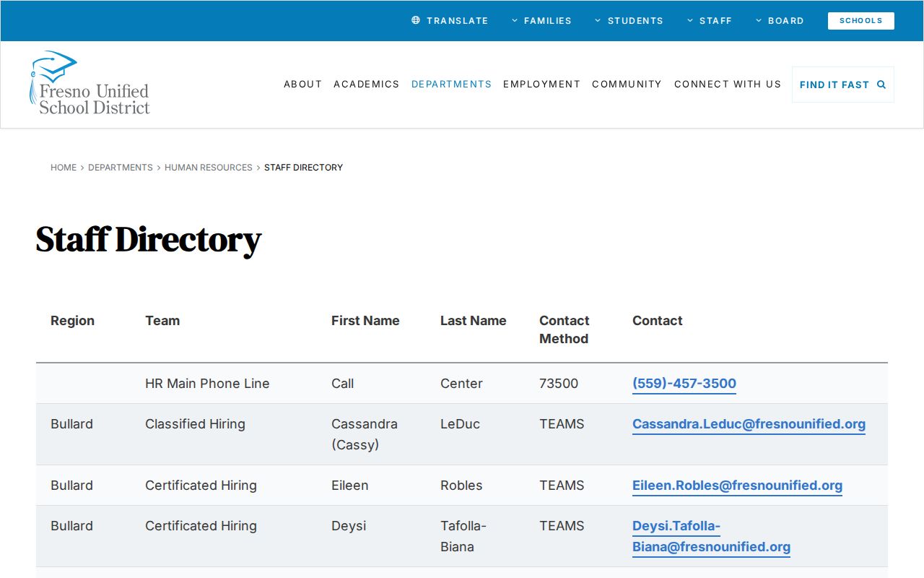Click the magnifier icon in Find It Fast
The image size is (924, 578).
point(881,85)
